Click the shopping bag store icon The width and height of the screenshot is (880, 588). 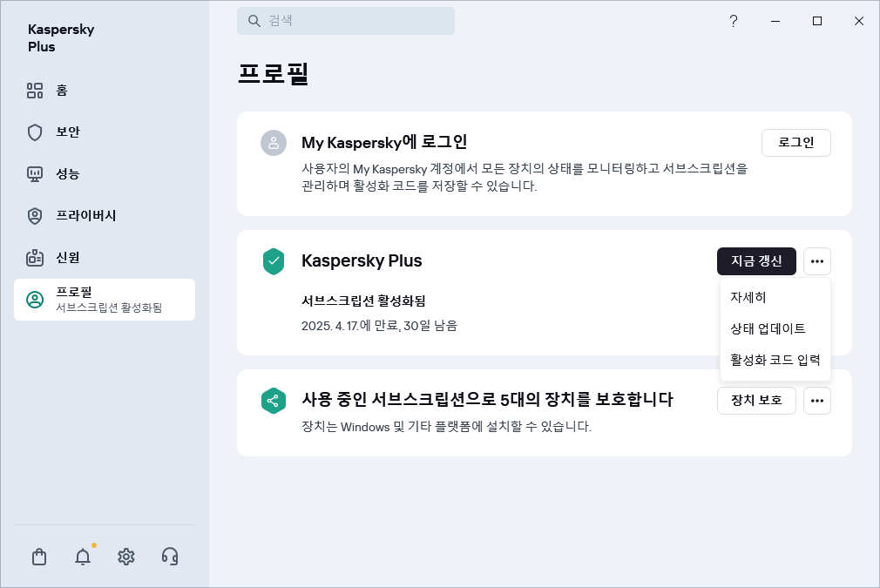coord(39,557)
